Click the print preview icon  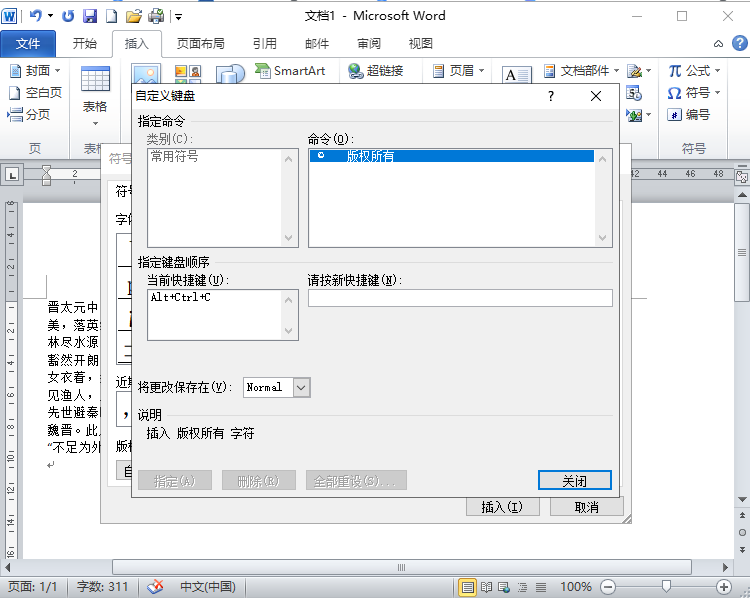(x=156, y=16)
